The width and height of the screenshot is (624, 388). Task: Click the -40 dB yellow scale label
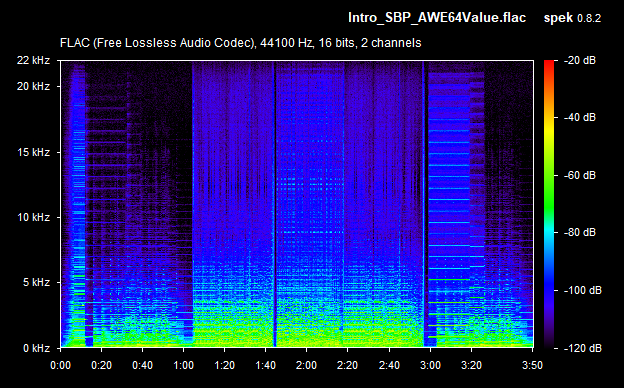(580, 117)
